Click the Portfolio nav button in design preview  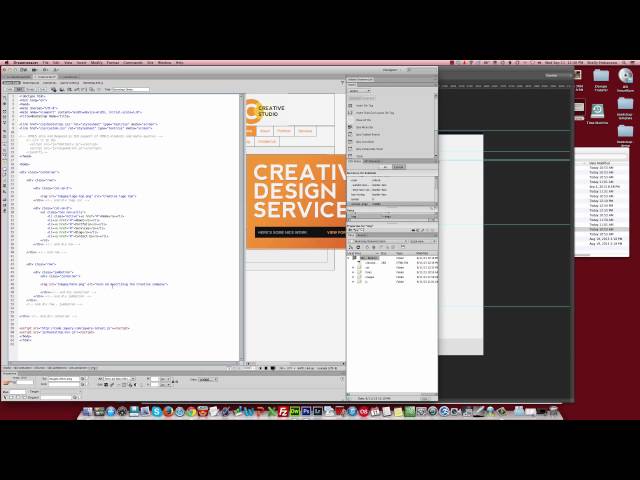tap(284, 131)
